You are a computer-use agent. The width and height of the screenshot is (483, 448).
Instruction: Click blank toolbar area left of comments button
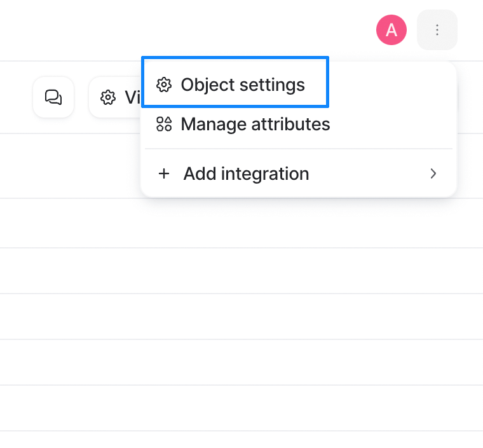(x=16, y=97)
